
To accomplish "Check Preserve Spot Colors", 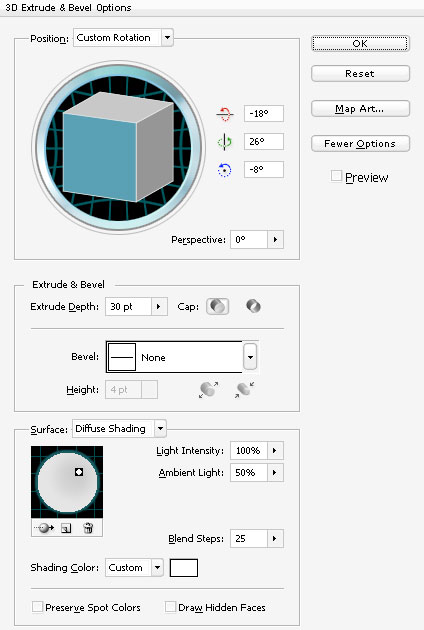I will pyautogui.click(x=37, y=607).
